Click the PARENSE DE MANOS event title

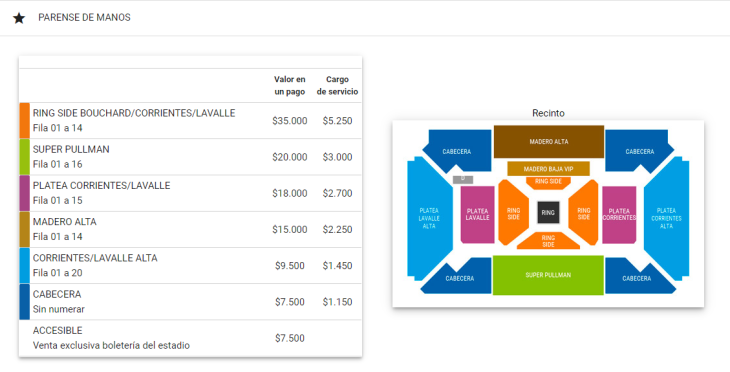(84, 18)
